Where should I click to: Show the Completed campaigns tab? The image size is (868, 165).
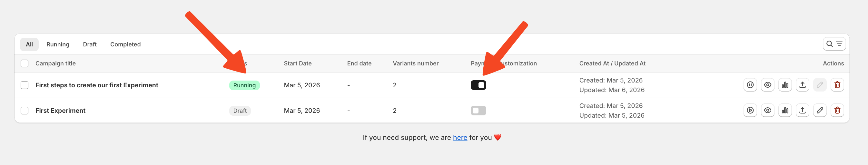125,44
